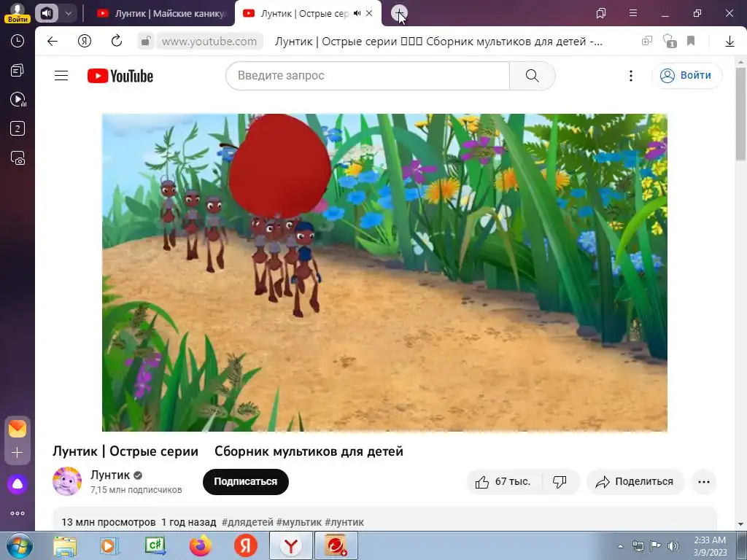Dislike the video with thumbs-down button

[560, 482]
